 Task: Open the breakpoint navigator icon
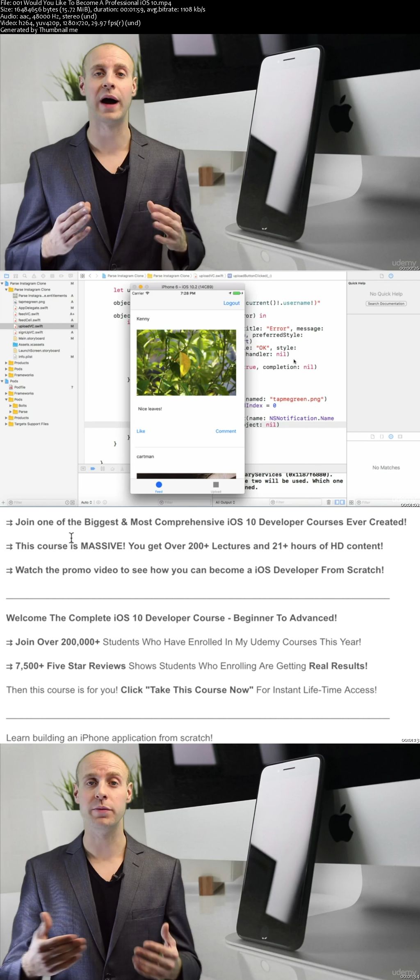pos(62,276)
